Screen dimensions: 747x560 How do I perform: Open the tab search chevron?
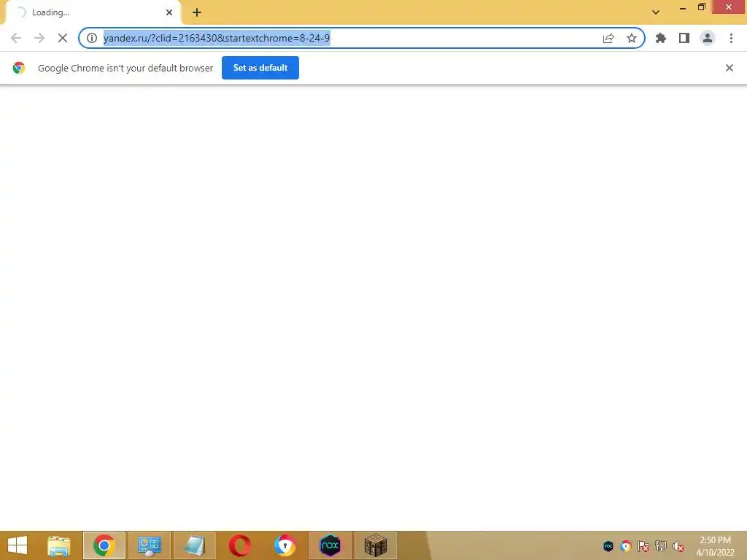click(656, 12)
